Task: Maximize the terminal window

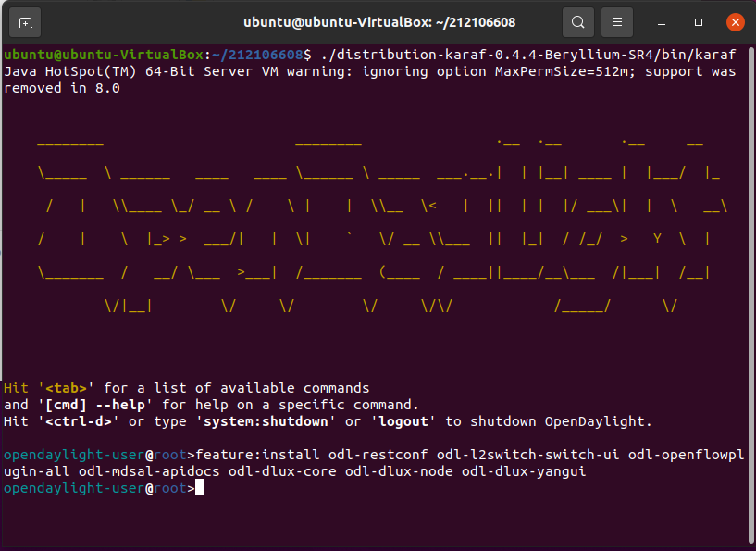Action: (x=698, y=22)
